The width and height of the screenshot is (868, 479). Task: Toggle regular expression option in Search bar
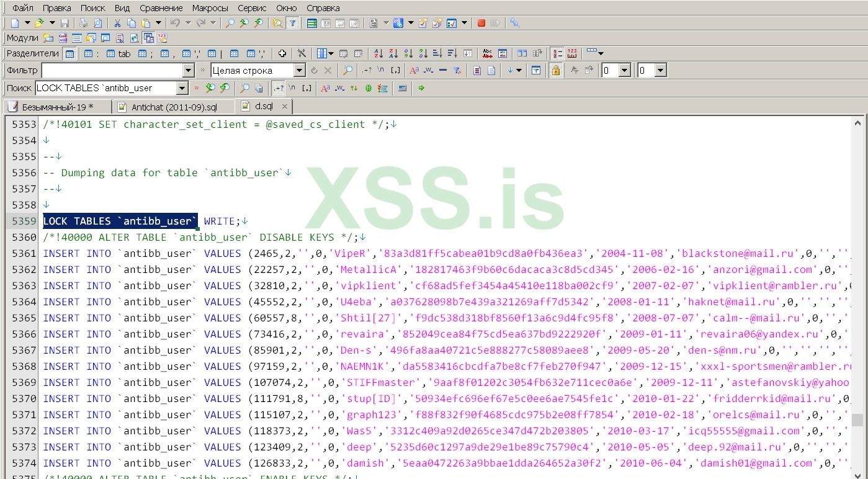pyautogui.click(x=279, y=88)
